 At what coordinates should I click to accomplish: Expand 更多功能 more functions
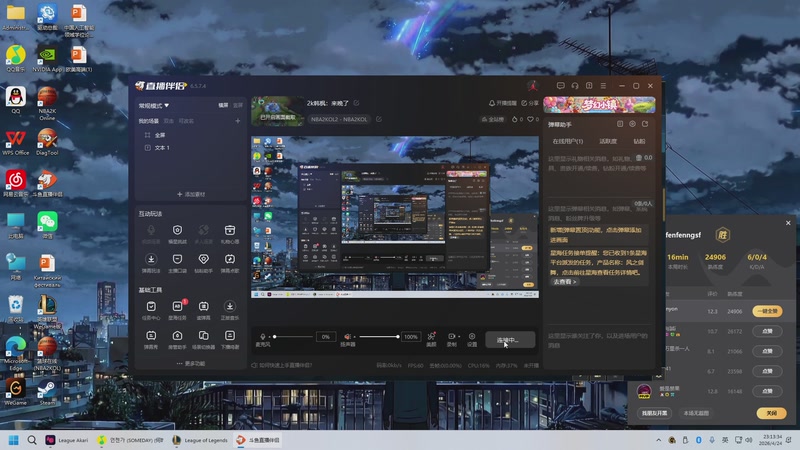click(x=191, y=364)
